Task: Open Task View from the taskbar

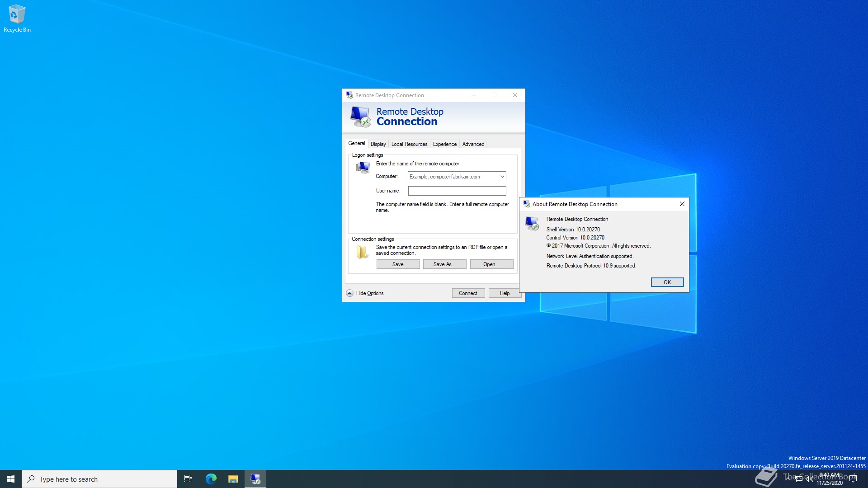Action: click(x=188, y=479)
